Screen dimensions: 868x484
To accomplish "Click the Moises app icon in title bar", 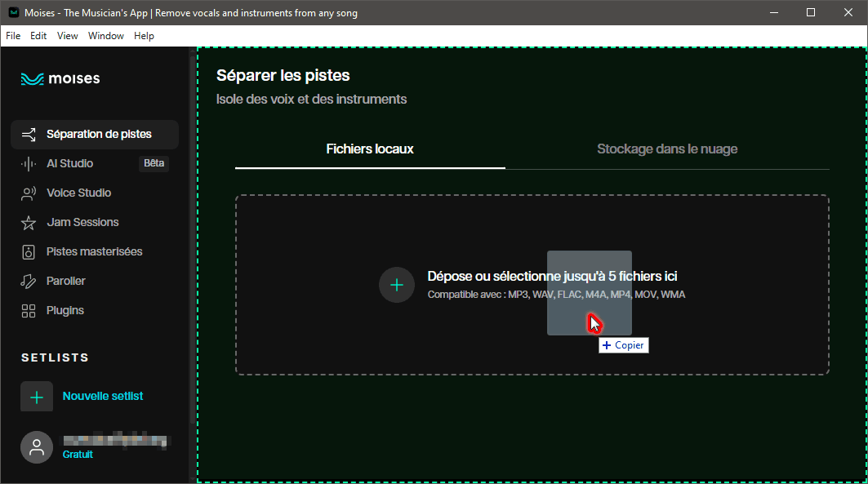I will point(14,12).
